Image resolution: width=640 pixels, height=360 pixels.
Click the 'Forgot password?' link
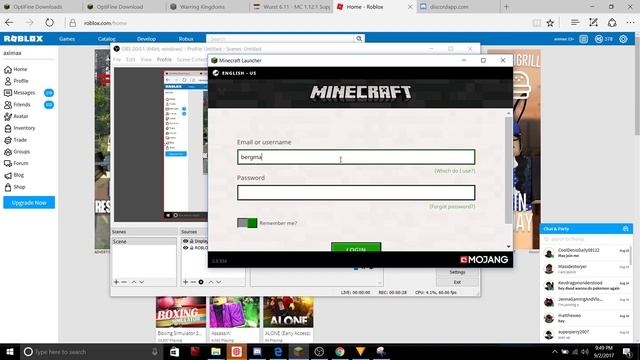(452, 207)
